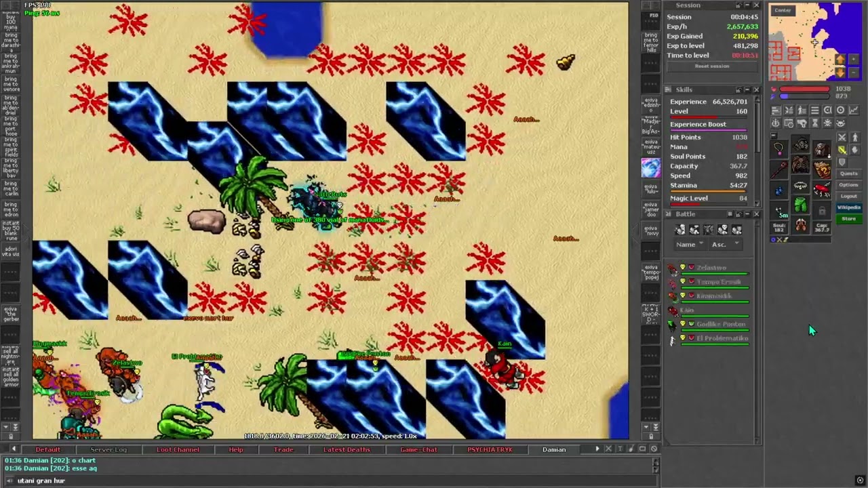The image size is (868, 488).
Task: Open the Store button
Action: tap(849, 219)
